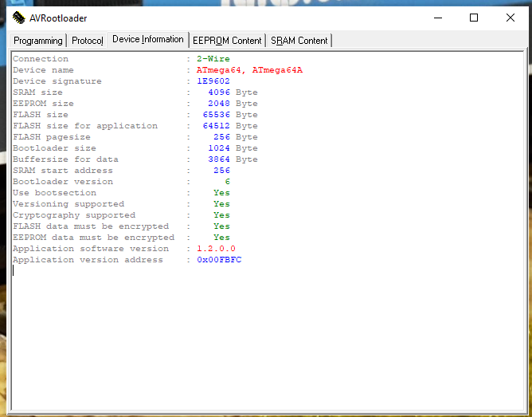Click the application software version 1.2.0.0
This screenshot has width=532, height=417.
tap(216, 249)
